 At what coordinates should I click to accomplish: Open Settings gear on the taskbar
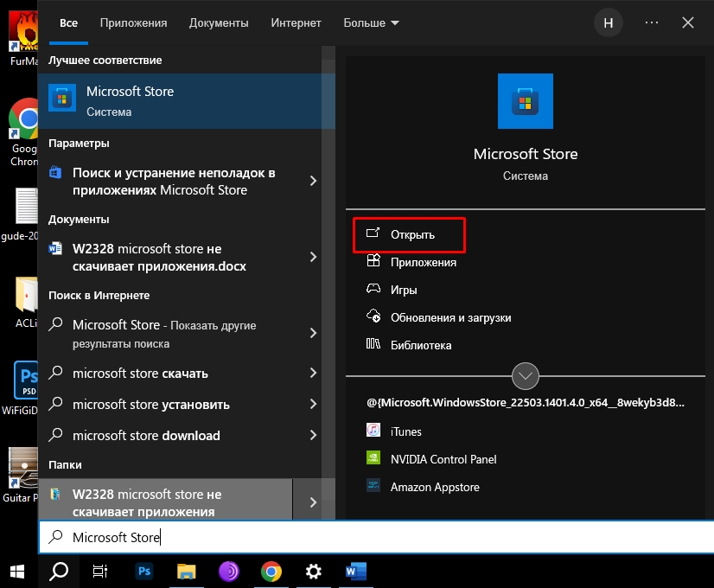[x=313, y=572]
